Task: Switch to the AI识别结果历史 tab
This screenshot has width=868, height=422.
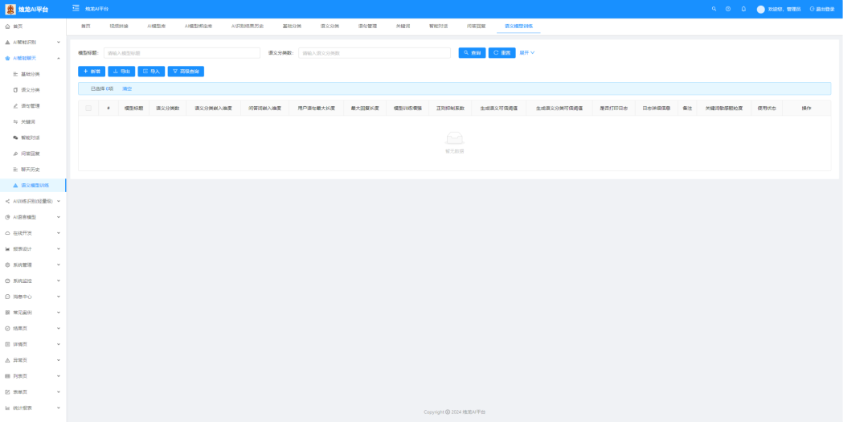Action: [248, 26]
